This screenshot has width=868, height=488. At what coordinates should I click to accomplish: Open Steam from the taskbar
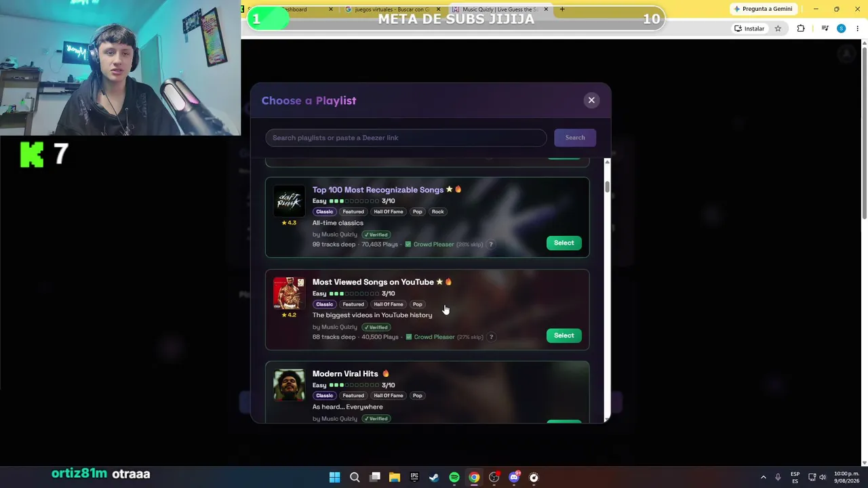coord(434,477)
